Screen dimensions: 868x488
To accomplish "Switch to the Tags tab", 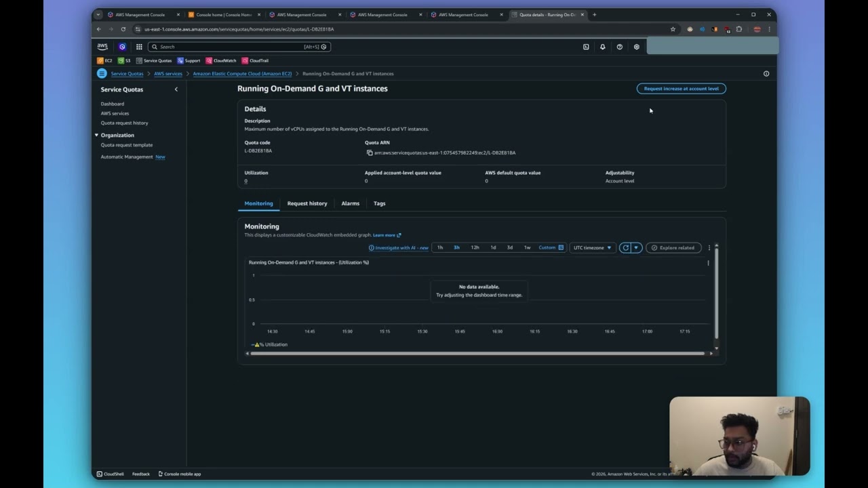I will (379, 203).
